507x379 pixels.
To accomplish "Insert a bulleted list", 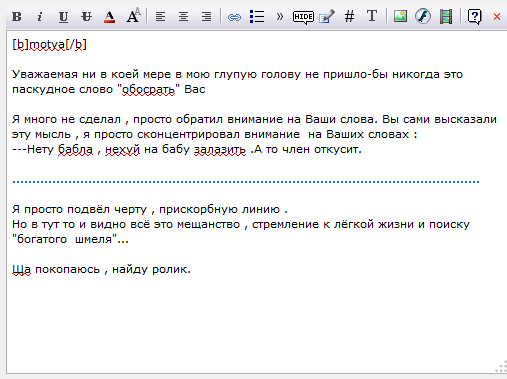I will 257,16.
